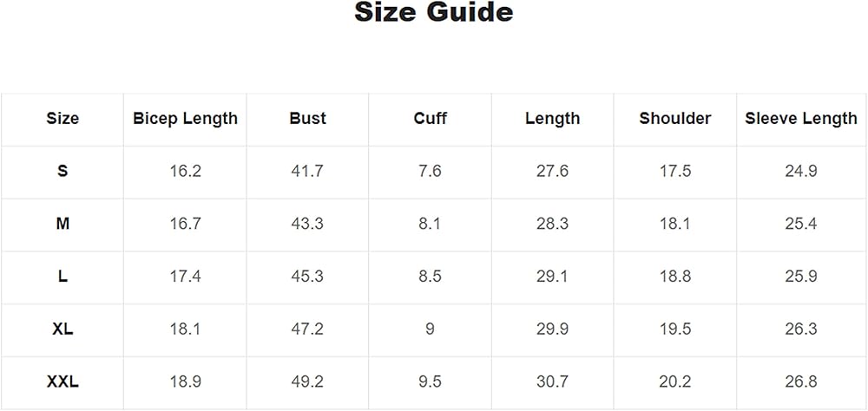Click the Cuff column header
868x411 pixels.
click(430, 119)
